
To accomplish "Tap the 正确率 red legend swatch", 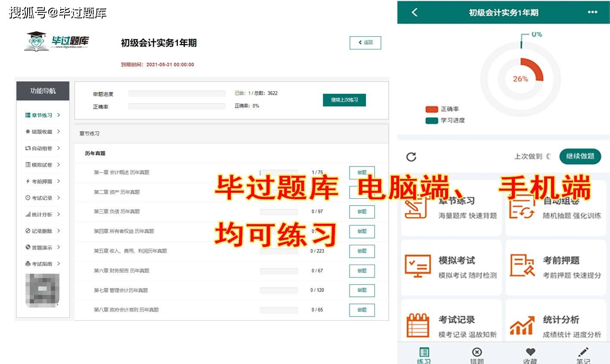I will pos(432,109).
